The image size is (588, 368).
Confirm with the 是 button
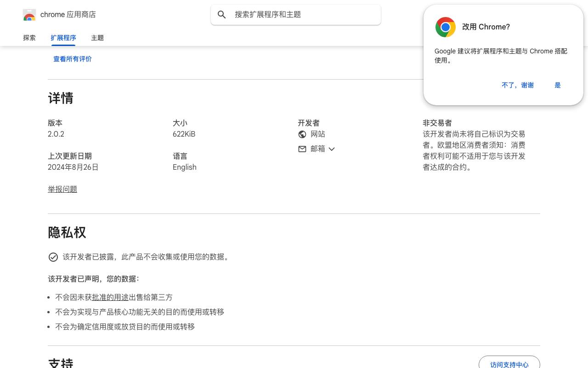coord(558,85)
